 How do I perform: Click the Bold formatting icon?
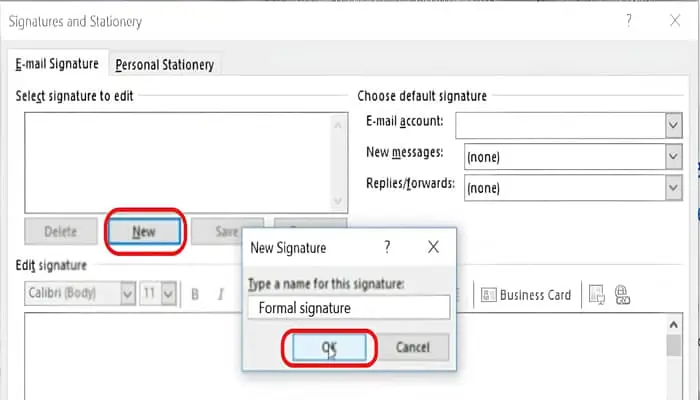(x=195, y=294)
